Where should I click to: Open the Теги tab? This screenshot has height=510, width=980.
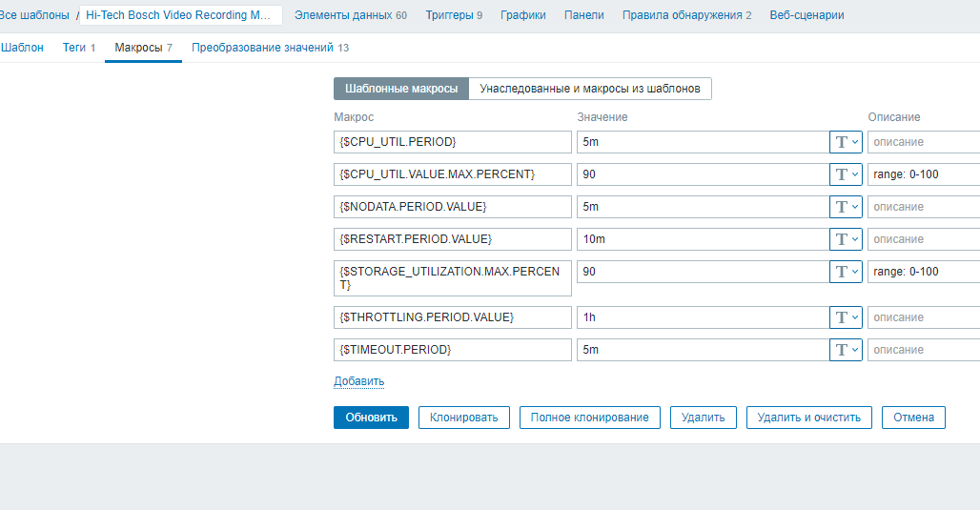[x=78, y=48]
